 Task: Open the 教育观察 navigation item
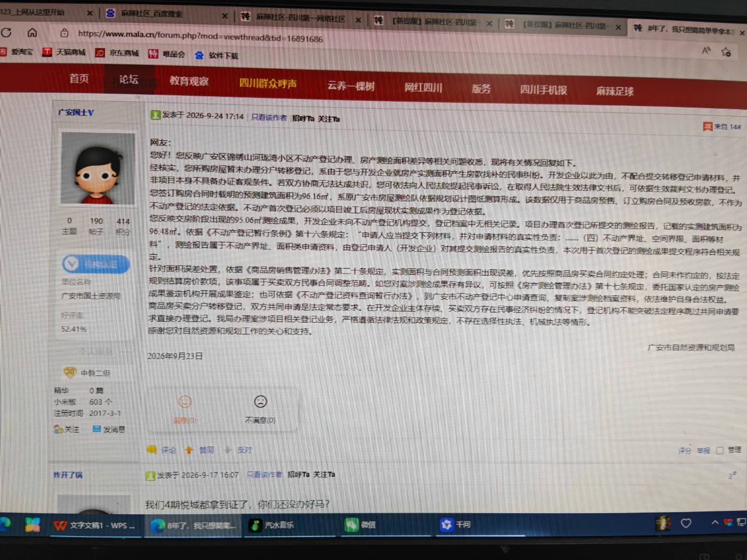[189, 81]
